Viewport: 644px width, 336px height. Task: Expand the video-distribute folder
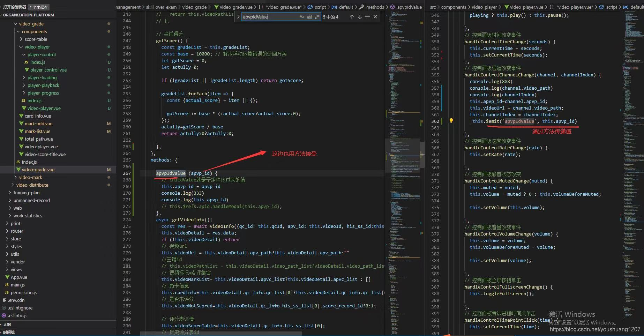point(13,185)
